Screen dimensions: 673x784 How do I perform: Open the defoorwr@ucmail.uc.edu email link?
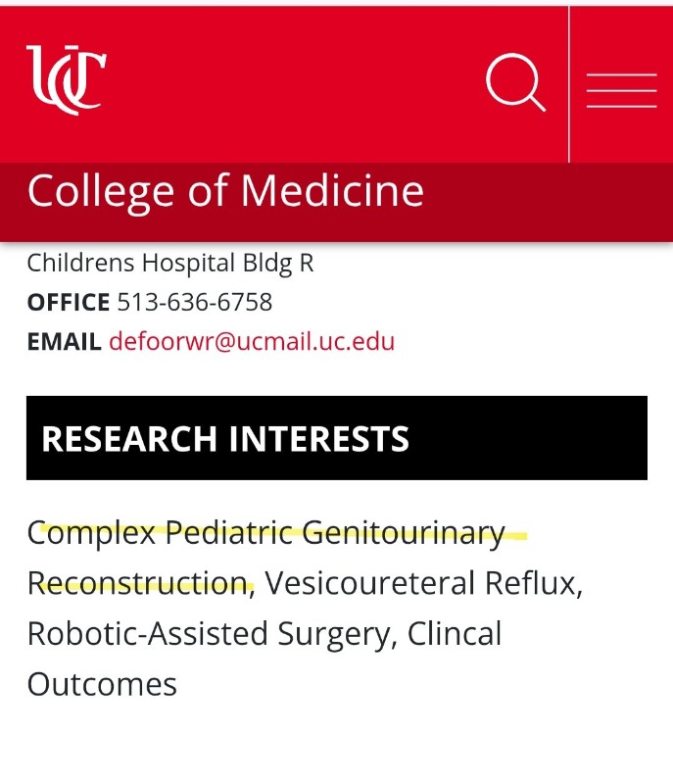[252, 342]
